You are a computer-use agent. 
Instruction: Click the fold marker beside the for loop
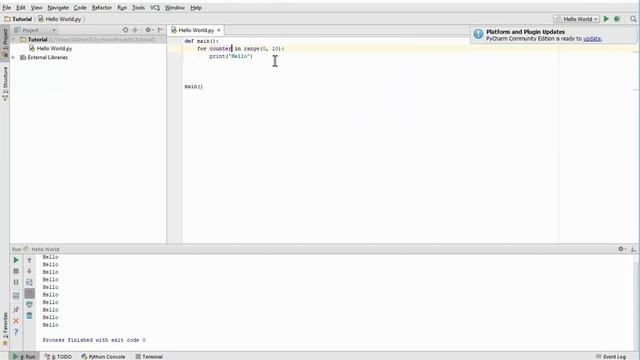point(182,56)
